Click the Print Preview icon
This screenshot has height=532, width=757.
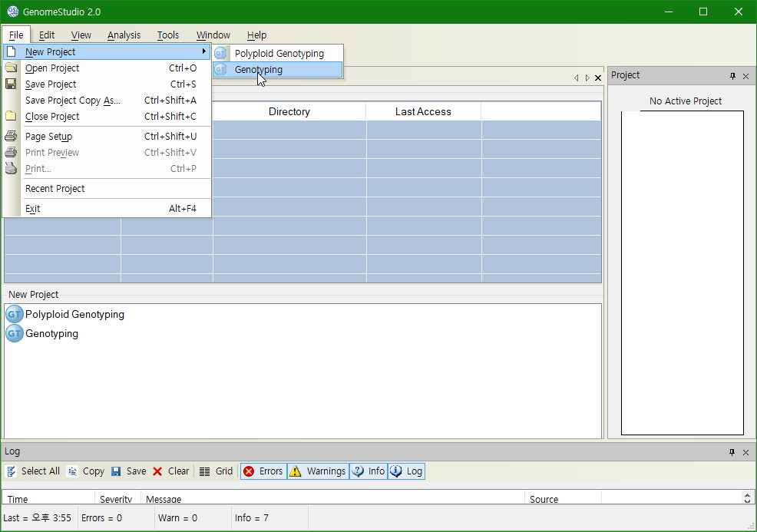click(11, 152)
